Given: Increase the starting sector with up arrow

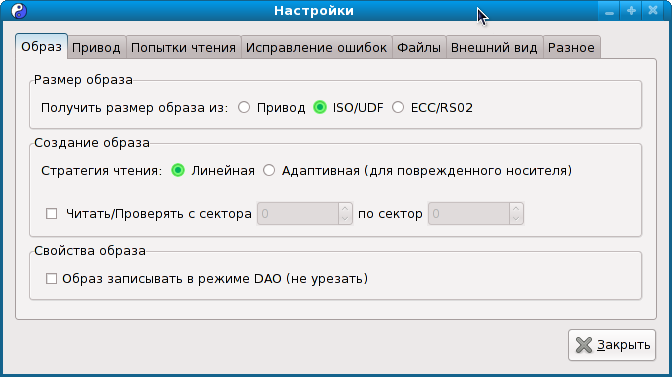Looking at the screenshot, I should pos(345,209).
